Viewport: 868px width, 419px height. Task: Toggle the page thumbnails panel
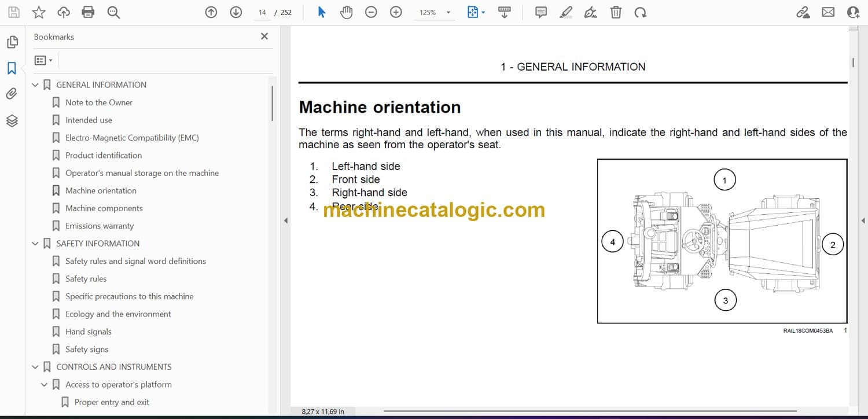(12, 42)
